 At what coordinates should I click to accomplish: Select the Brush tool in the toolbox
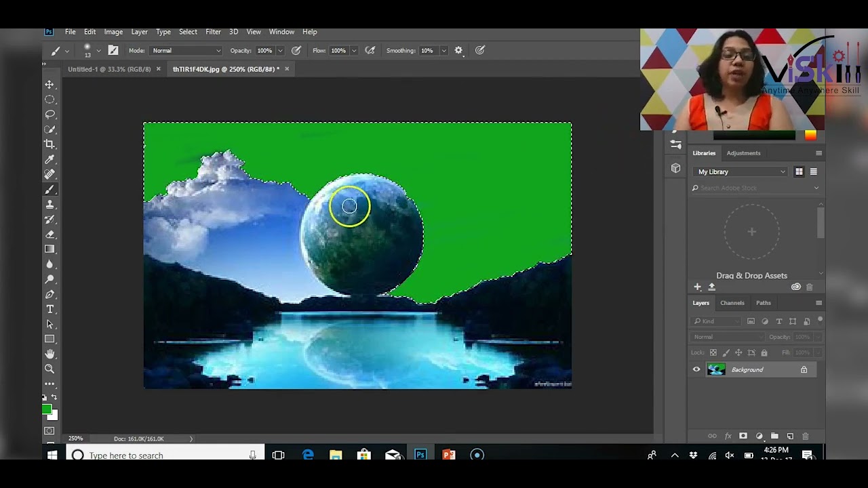(50, 189)
